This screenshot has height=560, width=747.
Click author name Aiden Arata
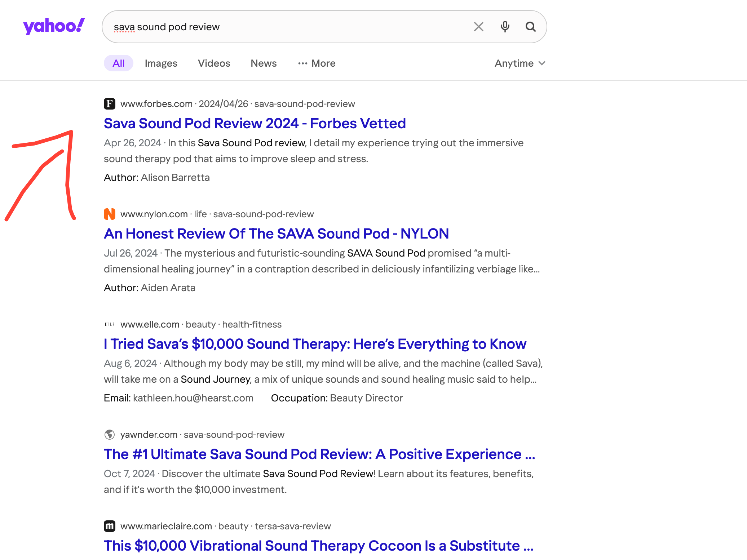tap(168, 288)
